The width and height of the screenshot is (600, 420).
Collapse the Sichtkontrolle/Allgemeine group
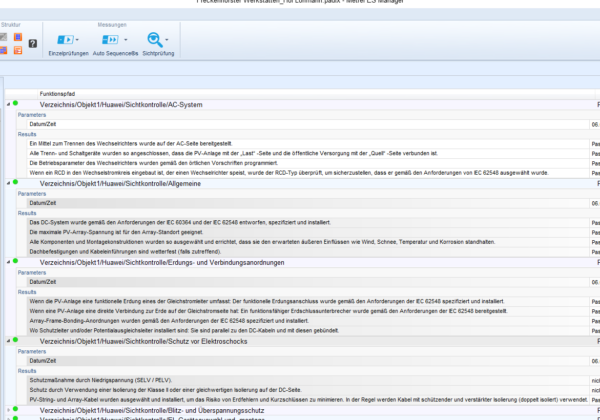8,183
